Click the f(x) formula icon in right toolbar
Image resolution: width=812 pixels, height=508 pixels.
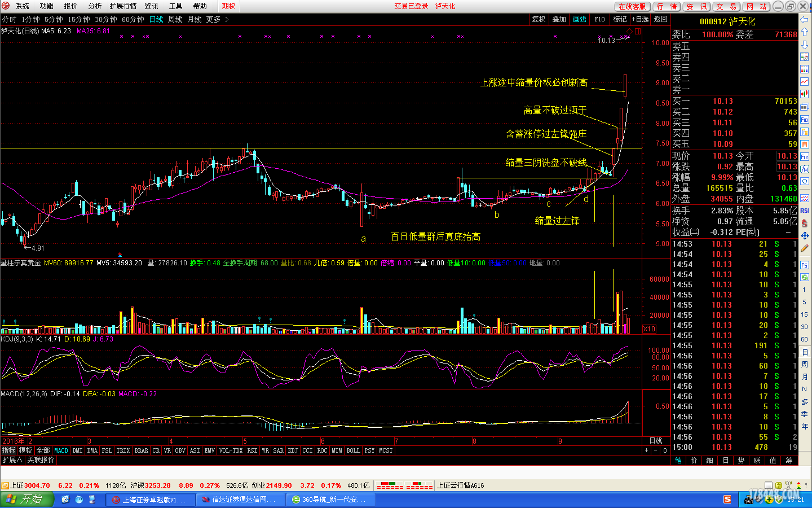point(805,169)
